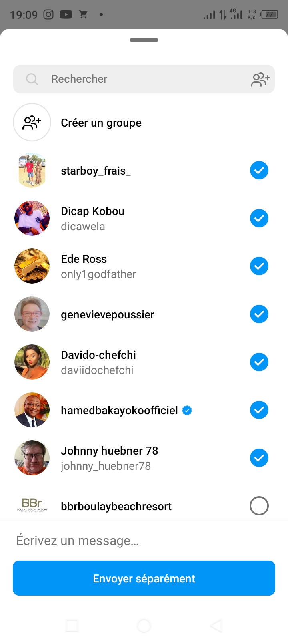The width and height of the screenshot is (288, 644).
Task: Tap the sheet drag handle at top
Action: click(x=144, y=40)
